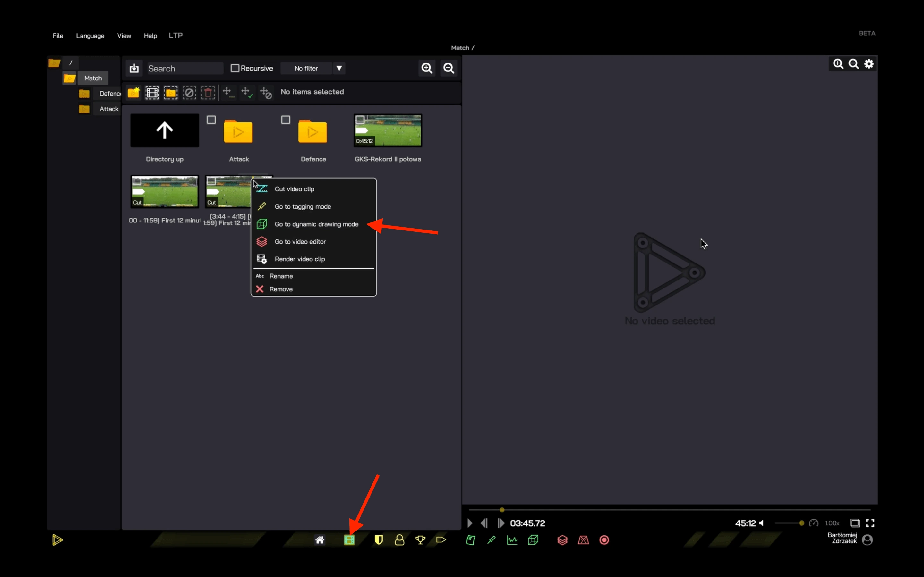Select the tagging mode tool

coord(303,206)
